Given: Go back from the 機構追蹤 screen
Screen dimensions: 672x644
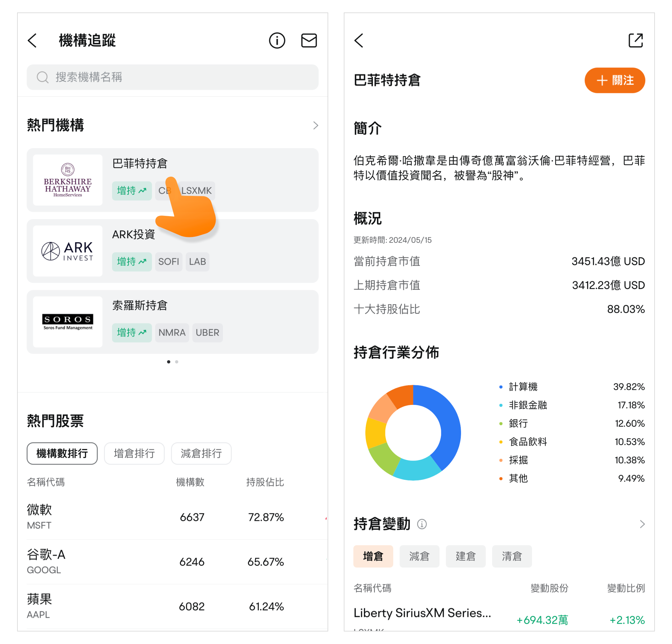Looking at the screenshot, I should pyautogui.click(x=32, y=40).
